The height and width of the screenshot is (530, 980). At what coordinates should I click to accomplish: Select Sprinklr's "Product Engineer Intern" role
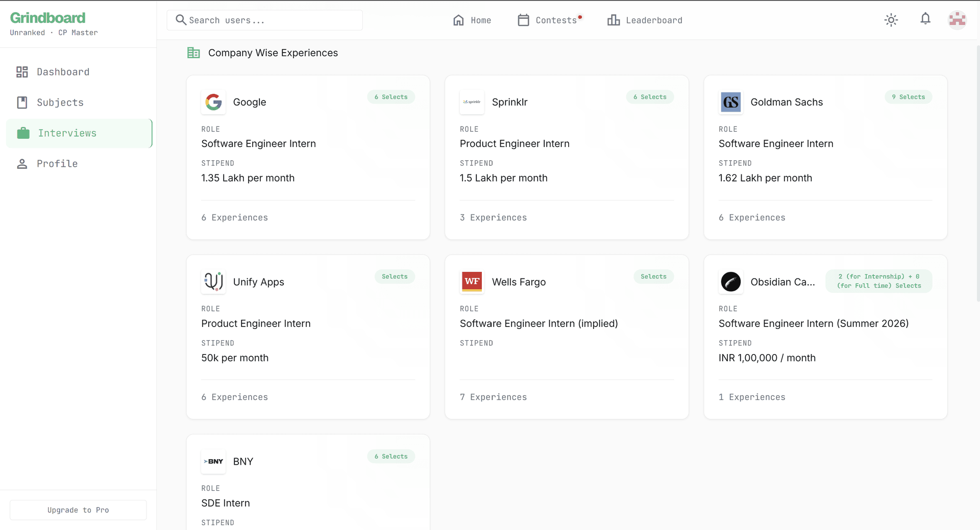tap(514, 144)
